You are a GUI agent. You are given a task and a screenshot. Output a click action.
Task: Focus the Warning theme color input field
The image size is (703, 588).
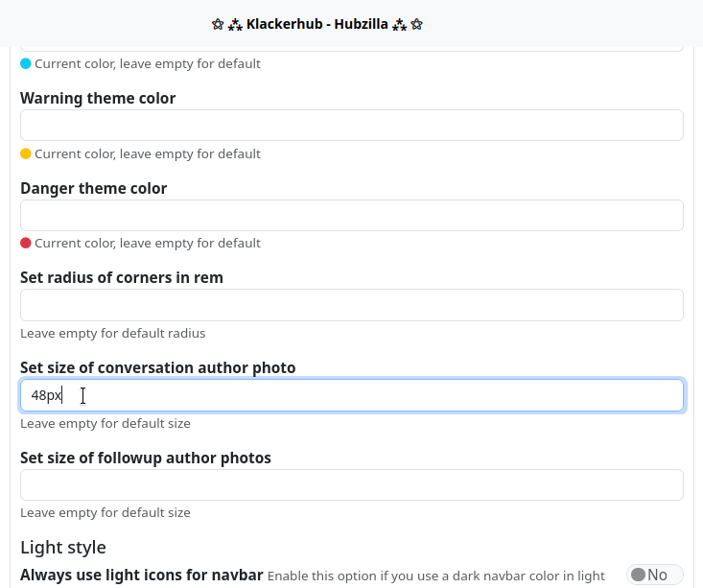[x=351, y=126]
